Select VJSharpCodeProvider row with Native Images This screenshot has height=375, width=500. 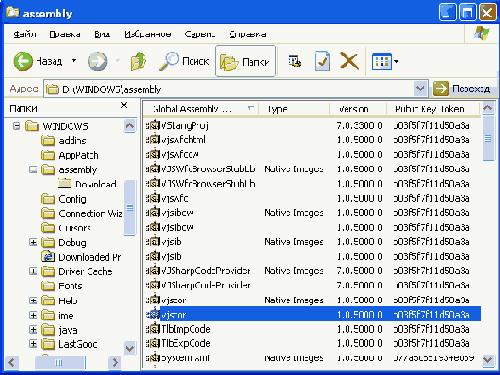[x=312, y=271]
